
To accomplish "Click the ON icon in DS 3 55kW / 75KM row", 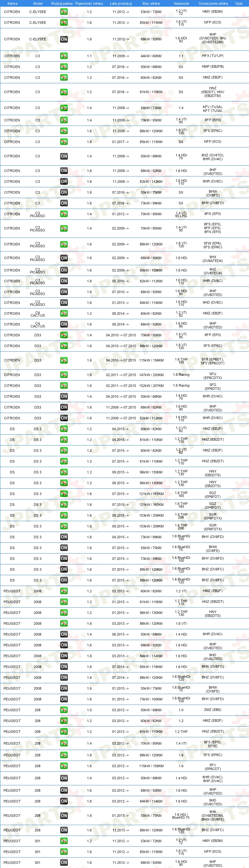I will (x=64, y=548).
